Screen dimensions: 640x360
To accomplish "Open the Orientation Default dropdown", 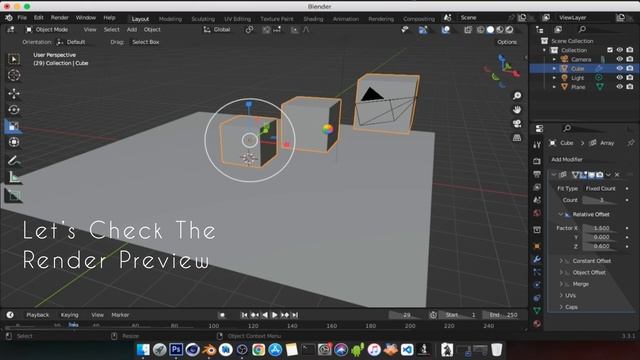I will coord(72,42).
